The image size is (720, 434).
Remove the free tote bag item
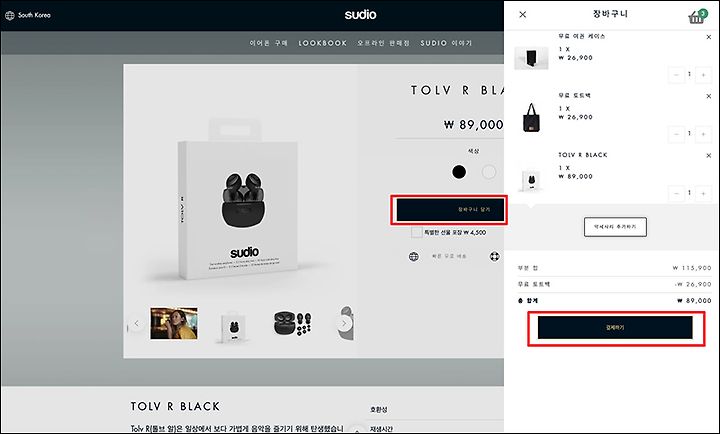click(x=709, y=96)
